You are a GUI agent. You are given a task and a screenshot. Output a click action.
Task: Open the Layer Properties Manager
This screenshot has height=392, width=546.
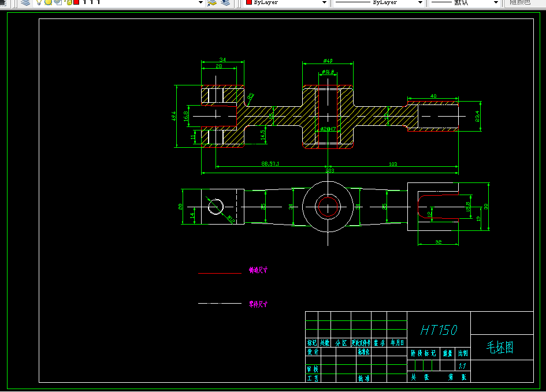click(x=25, y=2)
